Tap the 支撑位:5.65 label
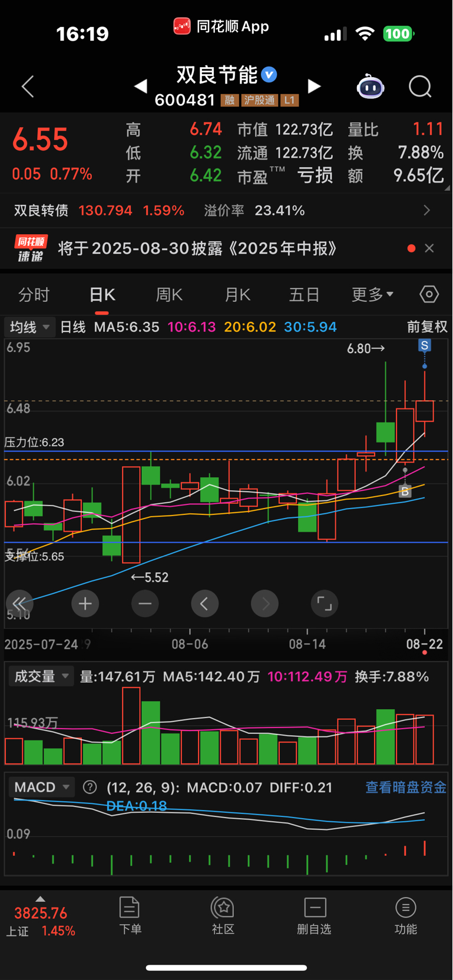The height and width of the screenshot is (980, 453). tap(34, 556)
